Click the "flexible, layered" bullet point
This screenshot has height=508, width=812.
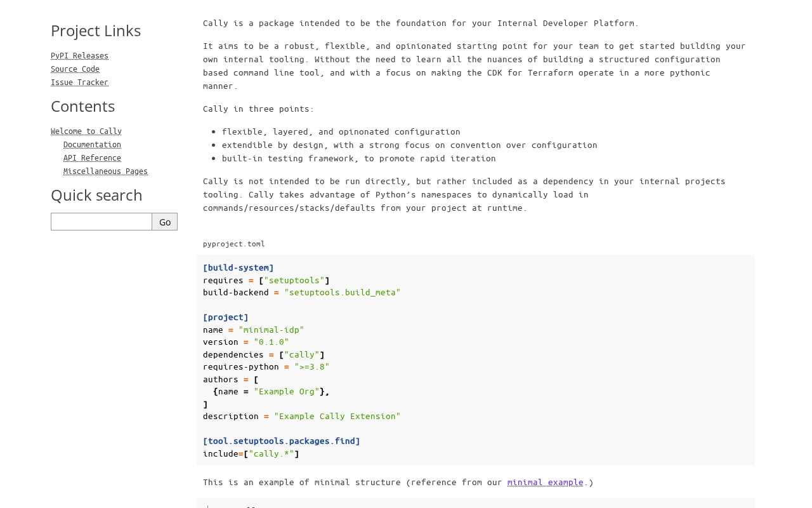point(341,131)
